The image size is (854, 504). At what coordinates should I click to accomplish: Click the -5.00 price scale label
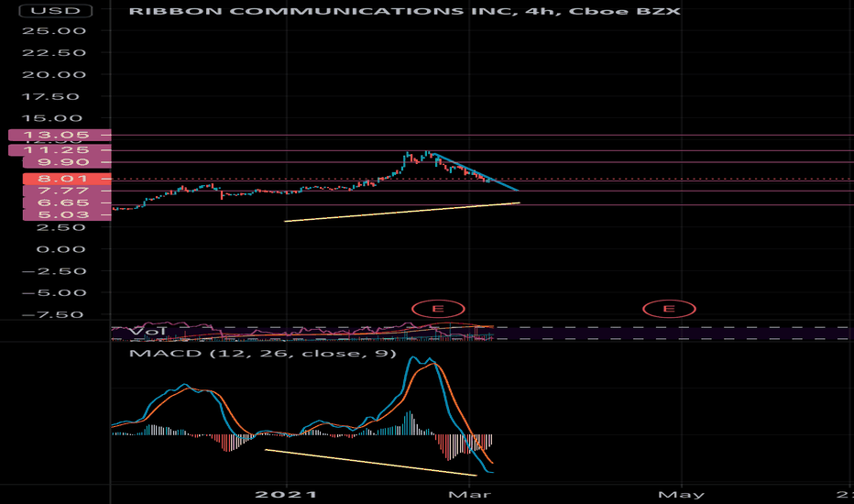pos(54,292)
